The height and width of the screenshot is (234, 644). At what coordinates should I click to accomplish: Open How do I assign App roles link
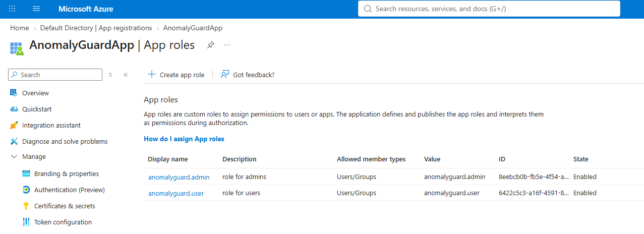[184, 139]
